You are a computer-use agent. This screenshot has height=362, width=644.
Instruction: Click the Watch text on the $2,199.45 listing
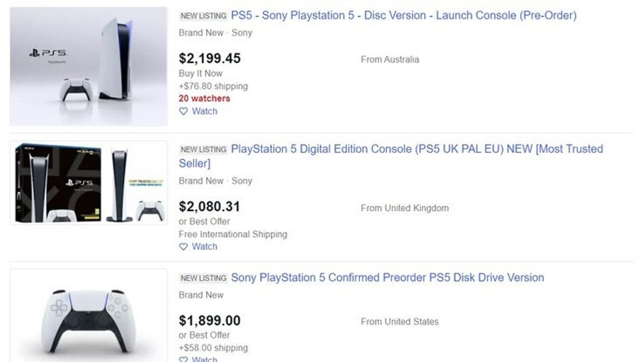click(204, 111)
